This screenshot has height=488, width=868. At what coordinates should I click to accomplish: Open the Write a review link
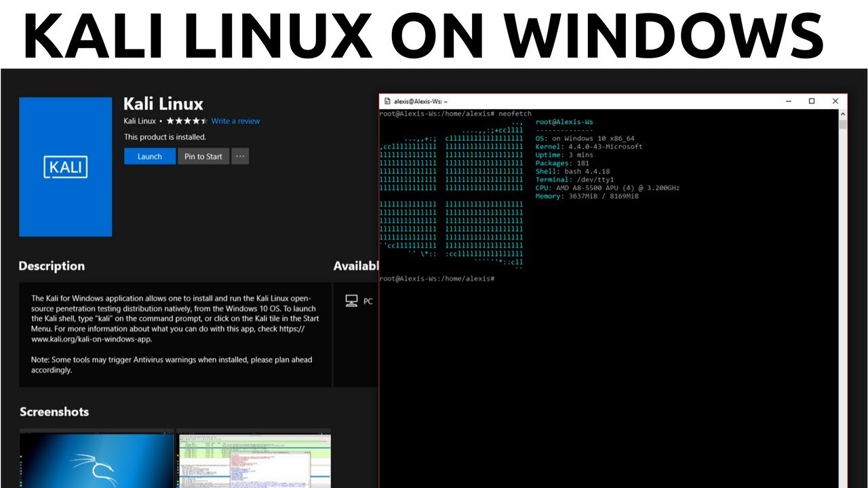[235, 121]
